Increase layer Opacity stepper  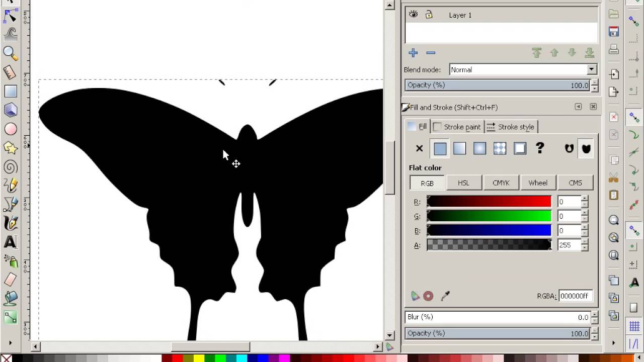point(595,82)
